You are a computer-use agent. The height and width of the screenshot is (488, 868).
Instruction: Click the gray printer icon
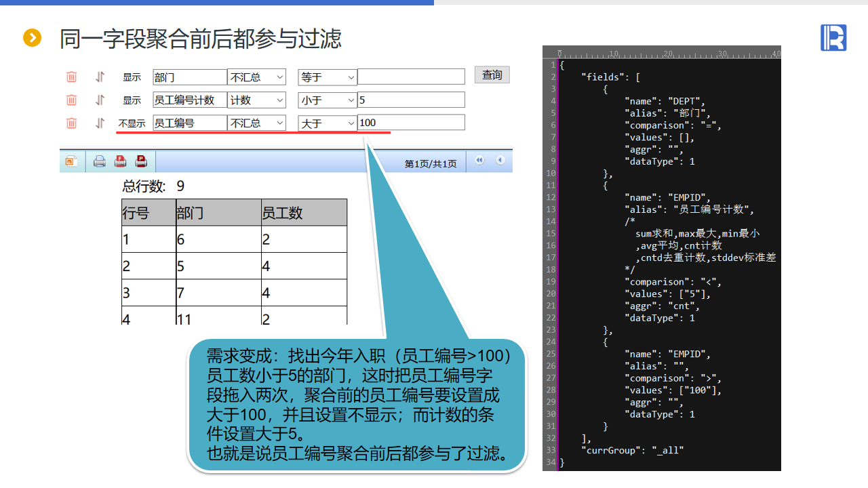pyautogui.click(x=100, y=161)
